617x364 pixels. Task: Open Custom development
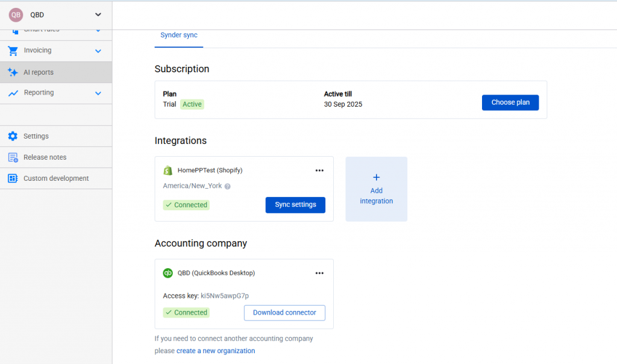[56, 178]
